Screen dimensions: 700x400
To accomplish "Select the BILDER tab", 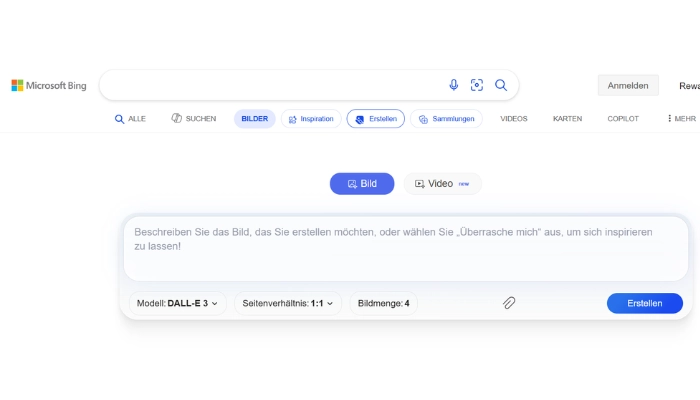I will 254,119.
